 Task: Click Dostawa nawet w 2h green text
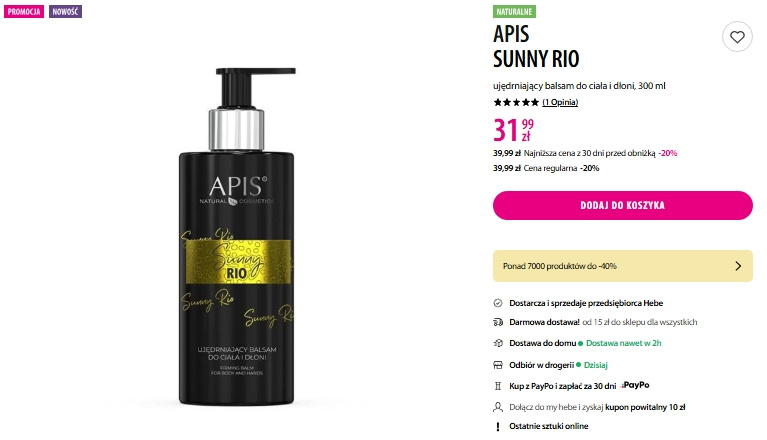[x=624, y=343]
